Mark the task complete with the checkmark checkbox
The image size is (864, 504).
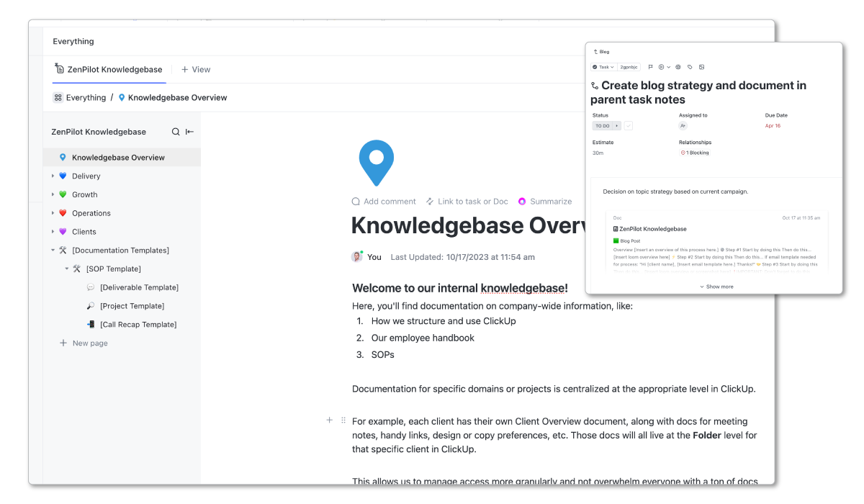[628, 125]
